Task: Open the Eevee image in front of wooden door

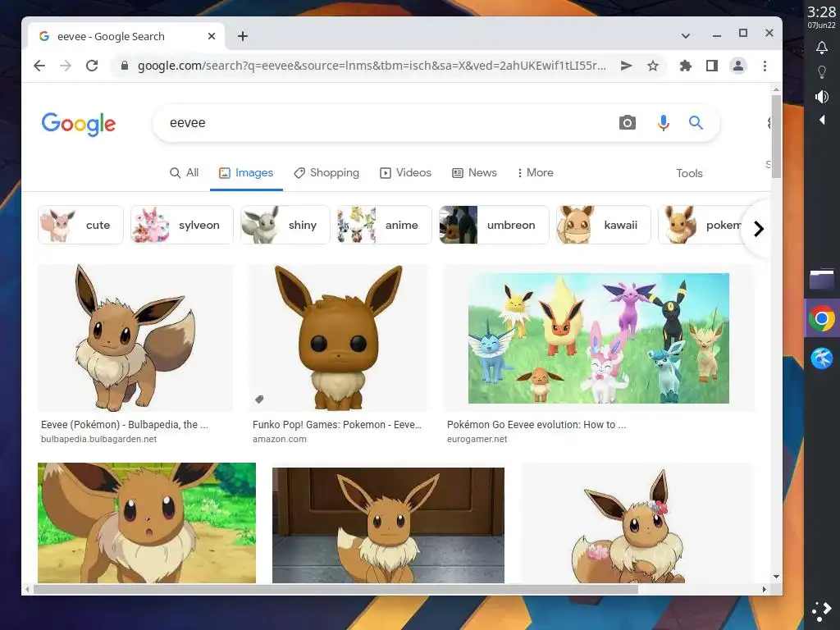Action: 388,525
